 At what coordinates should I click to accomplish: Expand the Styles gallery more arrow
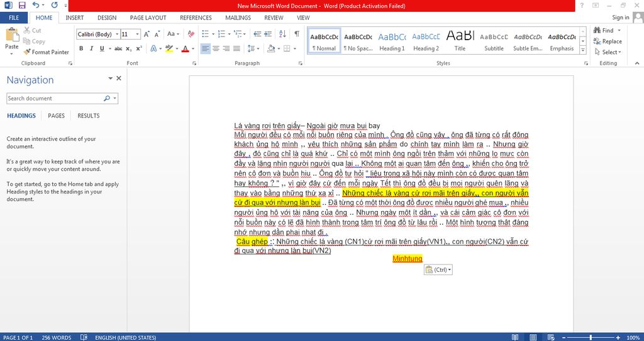click(x=583, y=50)
